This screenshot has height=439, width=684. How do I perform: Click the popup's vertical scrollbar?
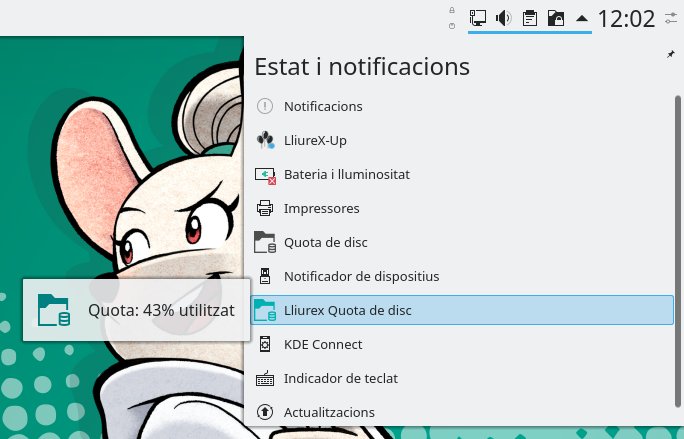[677, 251]
